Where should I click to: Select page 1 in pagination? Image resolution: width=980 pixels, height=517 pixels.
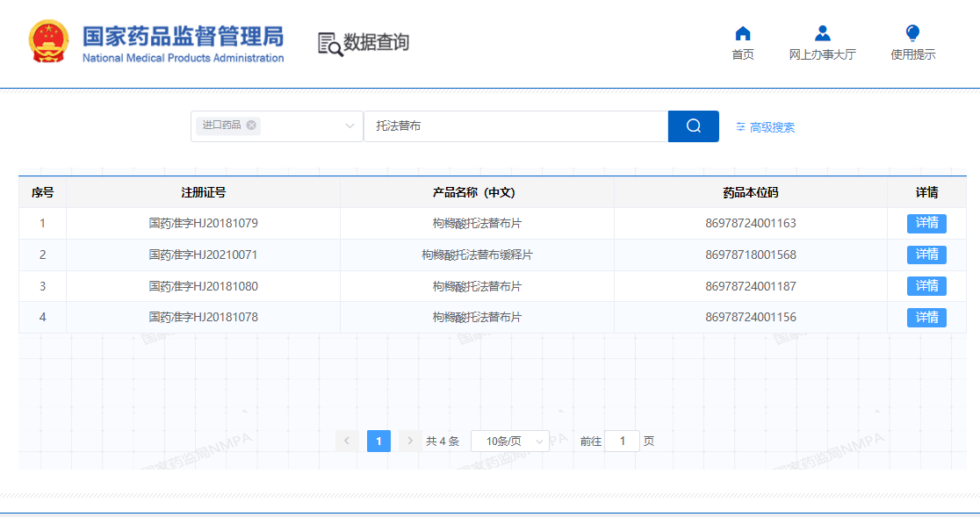[x=378, y=441]
